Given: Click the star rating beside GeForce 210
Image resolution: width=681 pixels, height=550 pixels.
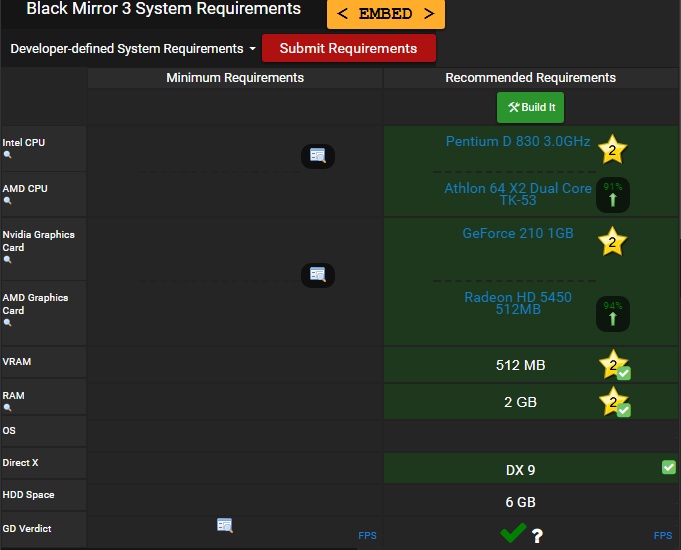Looking at the screenshot, I should coord(612,242).
